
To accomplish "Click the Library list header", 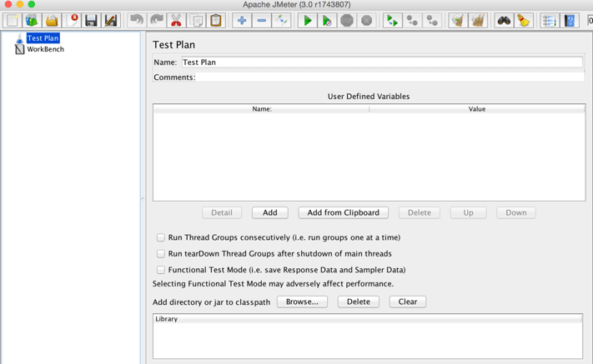I will coord(368,319).
